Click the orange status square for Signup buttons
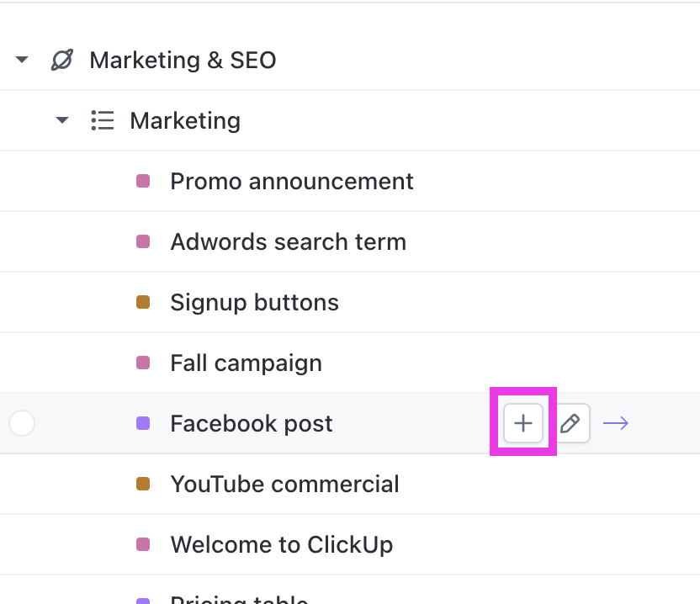 [x=143, y=302]
